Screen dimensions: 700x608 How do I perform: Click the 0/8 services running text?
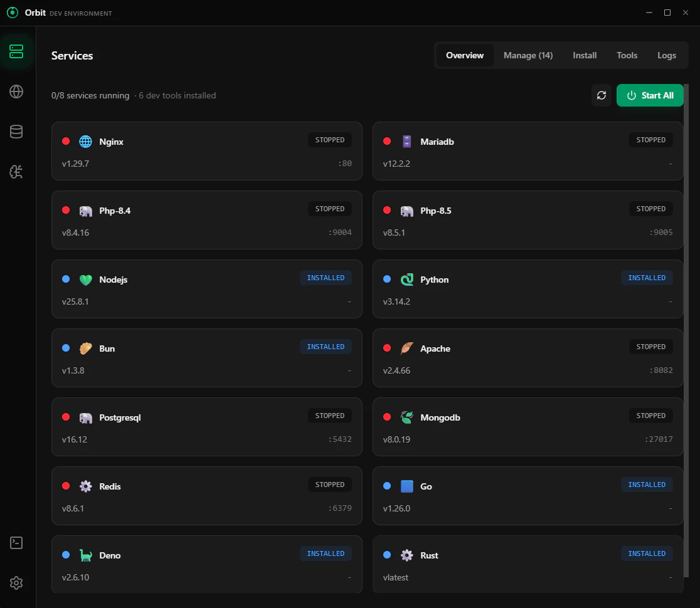90,95
